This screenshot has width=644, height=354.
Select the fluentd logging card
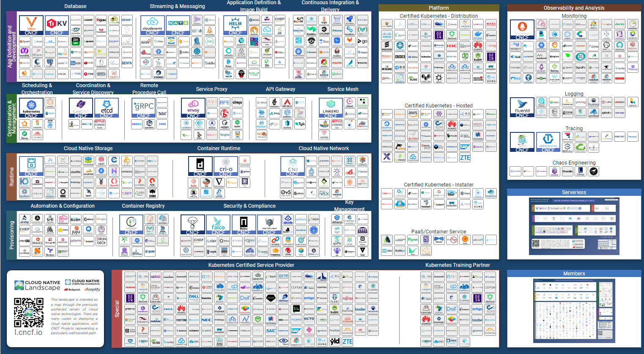click(522, 107)
